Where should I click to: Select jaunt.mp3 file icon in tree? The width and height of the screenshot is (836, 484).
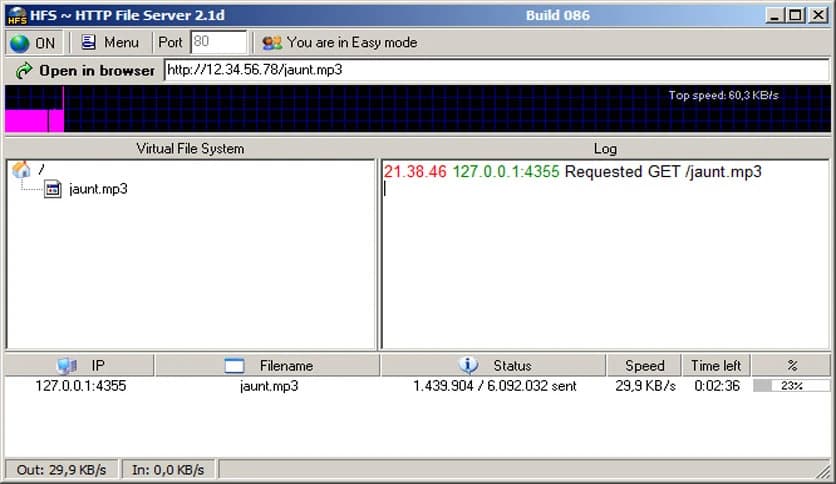(x=53, y=189)
